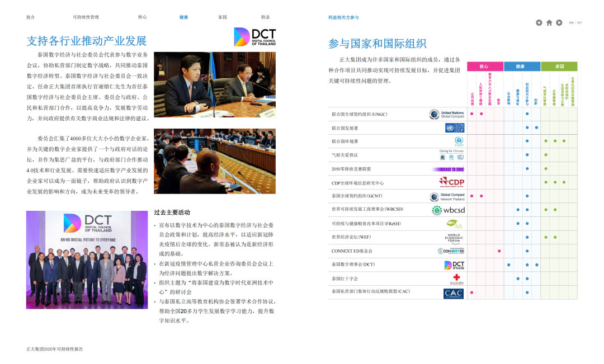Image resolution: width=604 pixels, height=364 pixels.
Task: Click the UNEP logo in table
Action: tap(459, 141)
